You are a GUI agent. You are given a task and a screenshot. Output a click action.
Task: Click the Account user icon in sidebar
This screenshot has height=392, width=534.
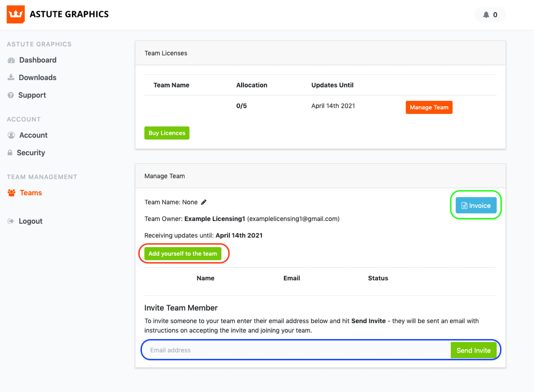(11, 135)
